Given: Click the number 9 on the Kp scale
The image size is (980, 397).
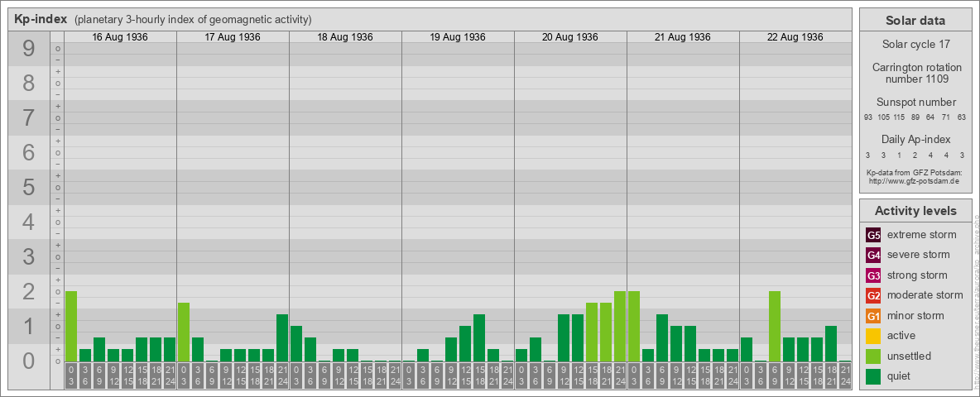Looking at the screenshot, I should pyautogui.click(x=29, y=50).
